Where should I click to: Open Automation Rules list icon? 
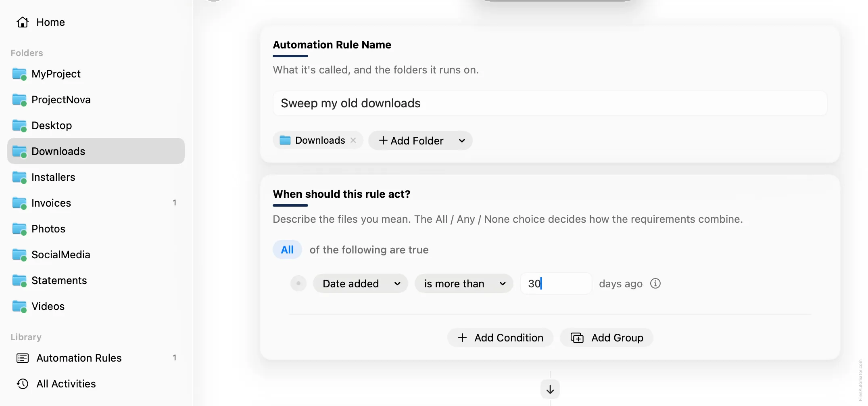tap(23, 358)
